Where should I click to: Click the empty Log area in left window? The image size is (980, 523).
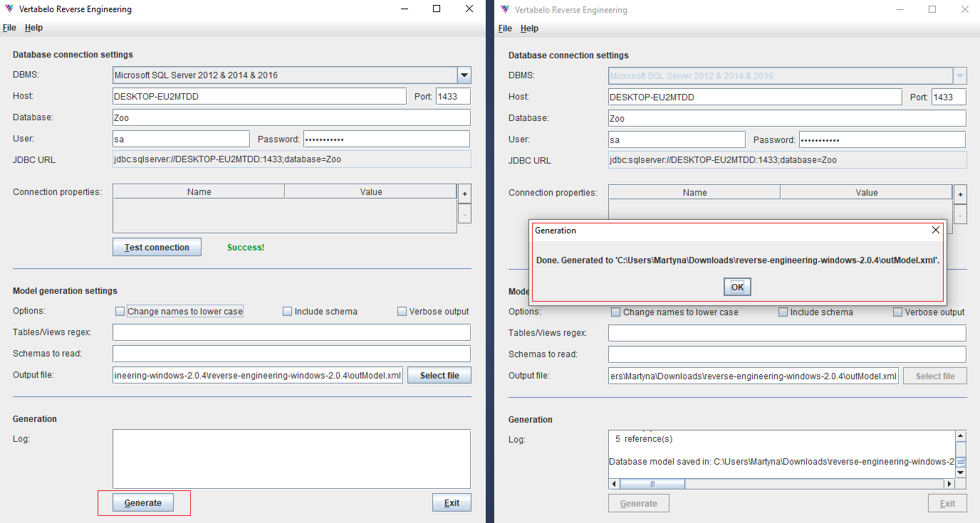[x=291, y=459]
